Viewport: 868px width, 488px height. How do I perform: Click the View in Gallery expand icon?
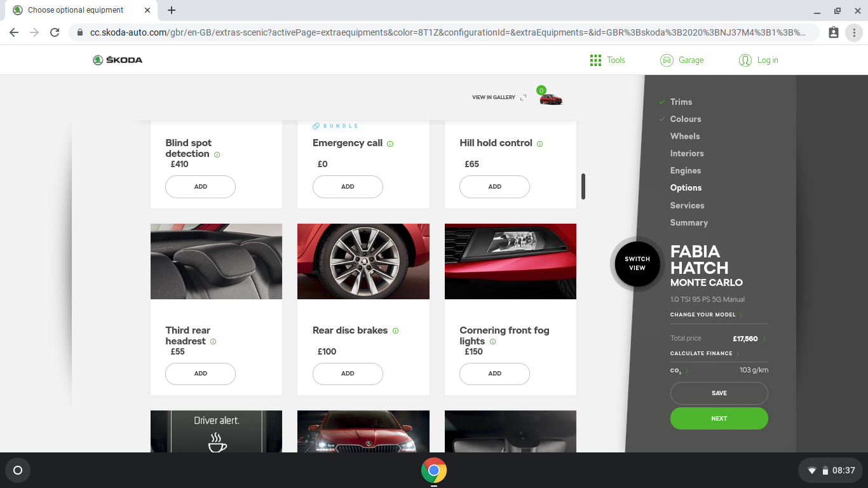[x=523, y=97]
